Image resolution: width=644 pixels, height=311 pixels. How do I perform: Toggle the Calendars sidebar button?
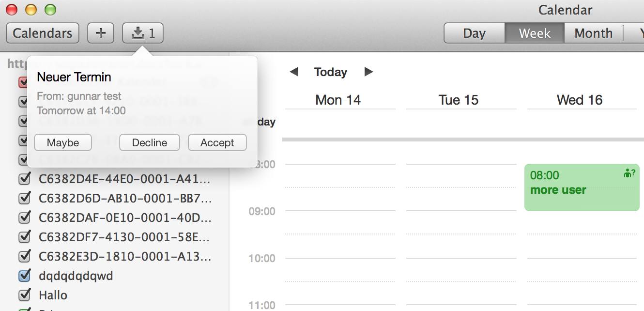(x=43, y=33)
